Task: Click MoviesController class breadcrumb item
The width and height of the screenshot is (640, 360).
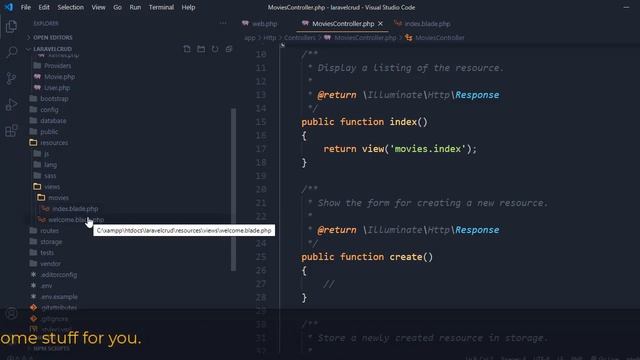Action: [440, 38]
